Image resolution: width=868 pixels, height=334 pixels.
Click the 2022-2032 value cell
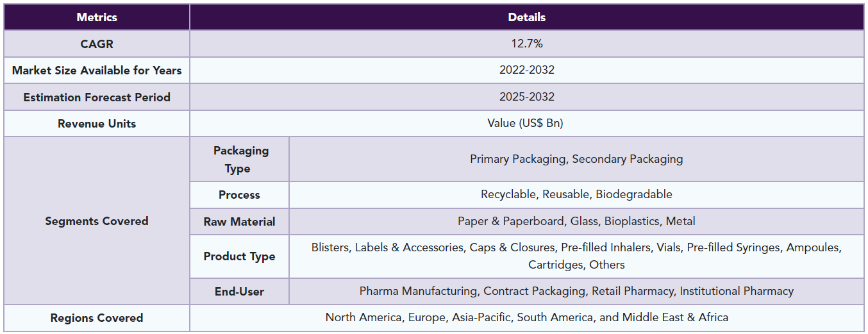click(x=526, y=71)
